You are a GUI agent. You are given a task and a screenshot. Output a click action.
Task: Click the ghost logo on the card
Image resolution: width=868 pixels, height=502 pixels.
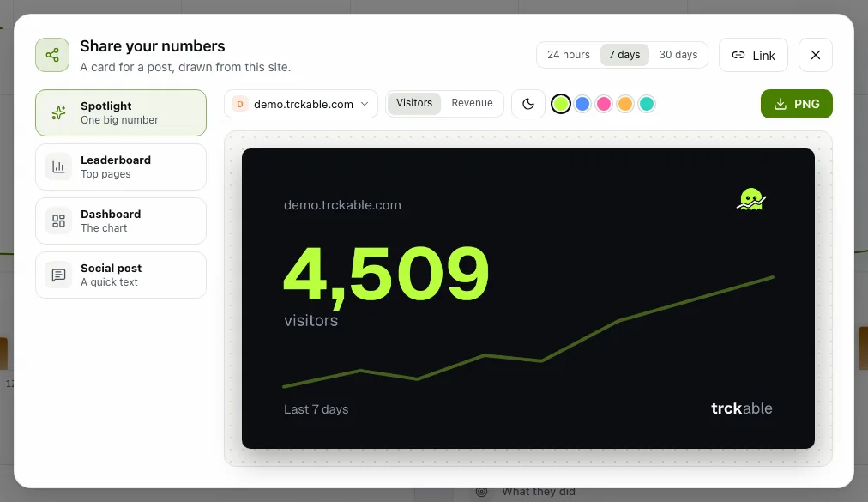click(x=751, y=199)
